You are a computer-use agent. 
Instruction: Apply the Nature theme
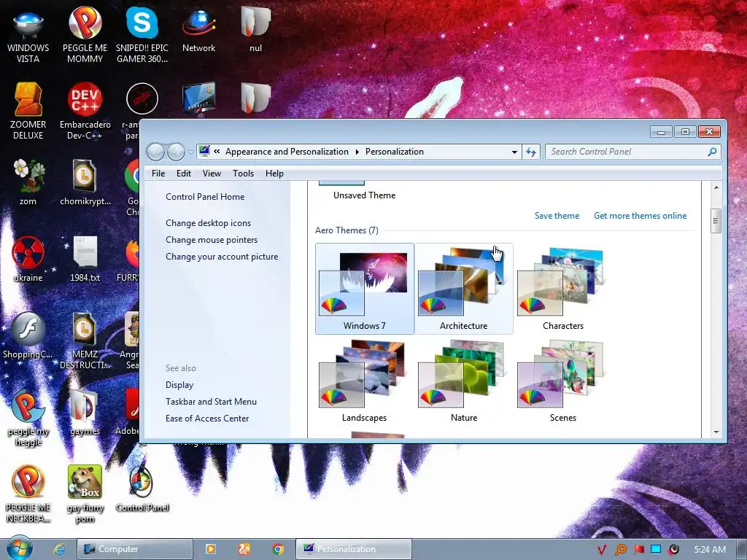[x=463, y=381]
